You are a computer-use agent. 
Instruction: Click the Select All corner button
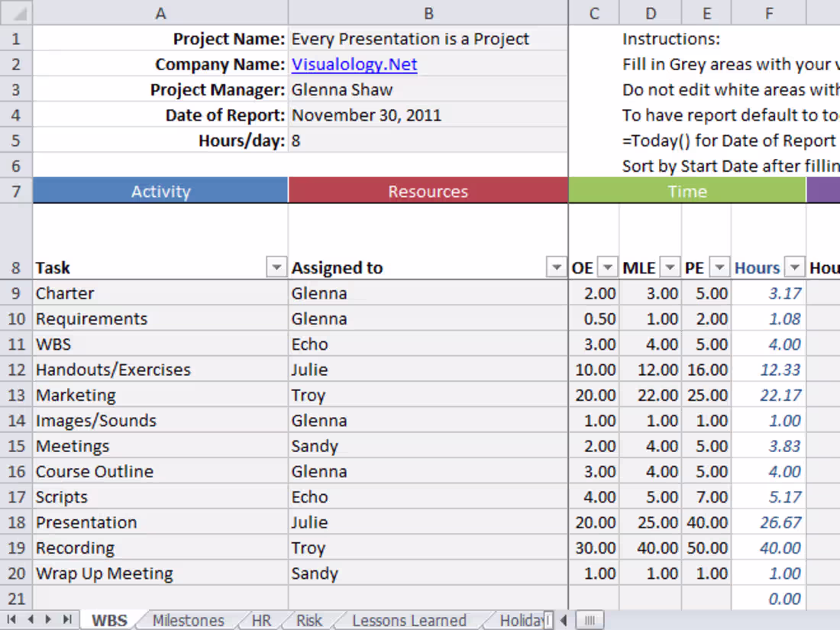point(16,13)
